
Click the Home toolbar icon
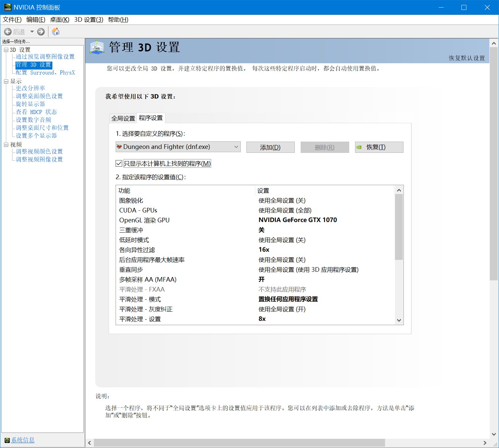coord(56,32)
